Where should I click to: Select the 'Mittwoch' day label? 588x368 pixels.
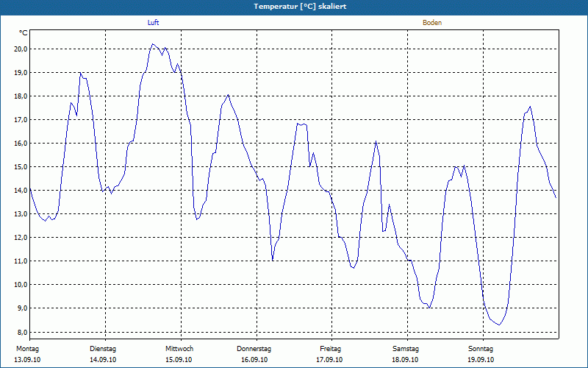point(179,349)
